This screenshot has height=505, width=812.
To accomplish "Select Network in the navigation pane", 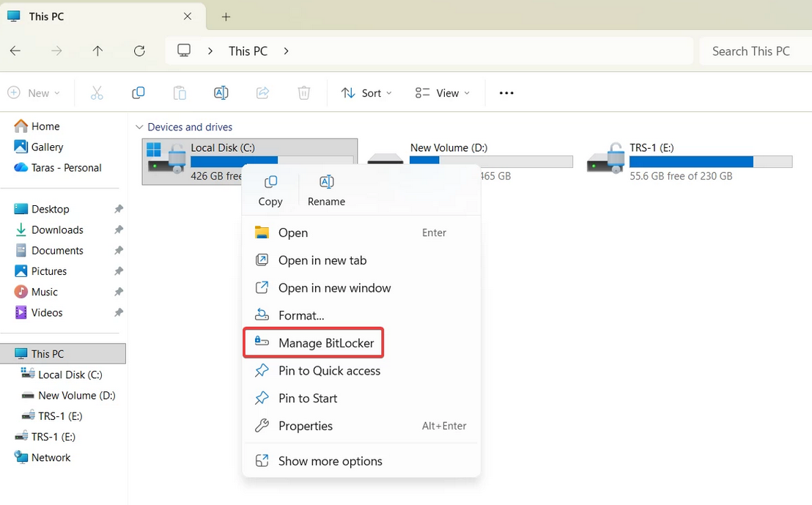I will (x=51, y=457).
